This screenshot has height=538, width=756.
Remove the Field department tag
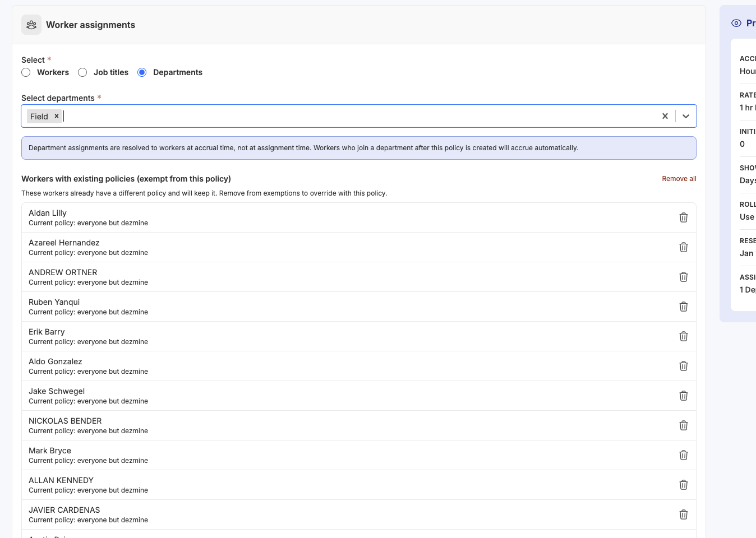click(57, 116)
